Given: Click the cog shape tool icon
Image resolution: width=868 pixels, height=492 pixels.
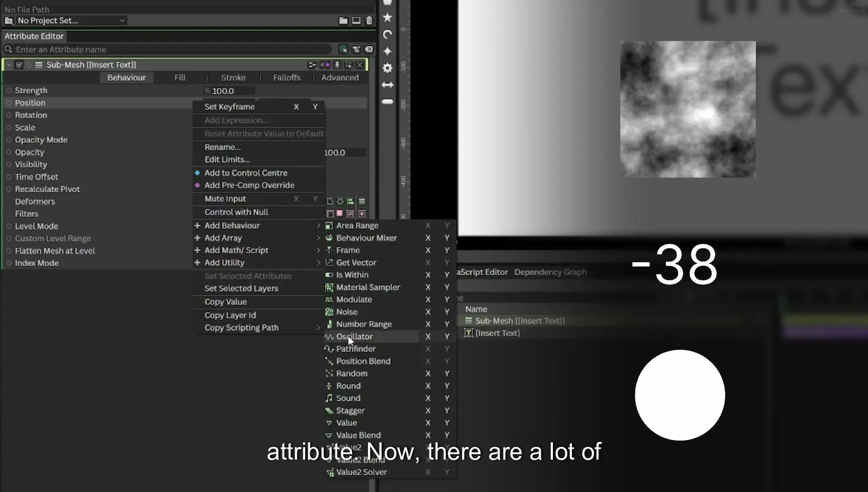Looking at the screenshot, I should coord(387,68).
